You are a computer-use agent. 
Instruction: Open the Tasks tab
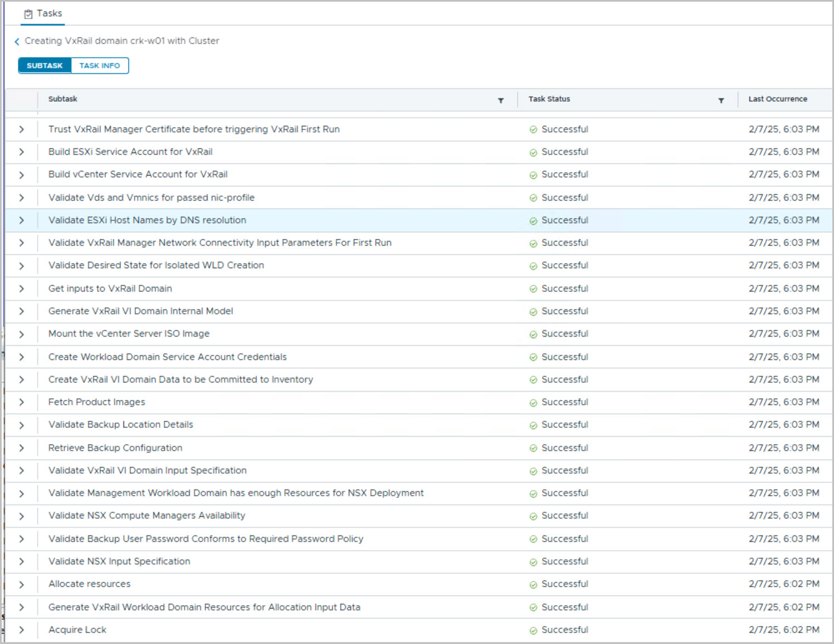pos(43,13)
